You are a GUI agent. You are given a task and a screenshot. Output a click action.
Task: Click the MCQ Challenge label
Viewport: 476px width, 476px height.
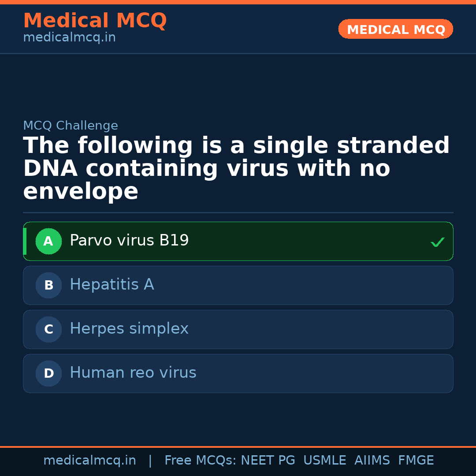click(x=71, y=126)
